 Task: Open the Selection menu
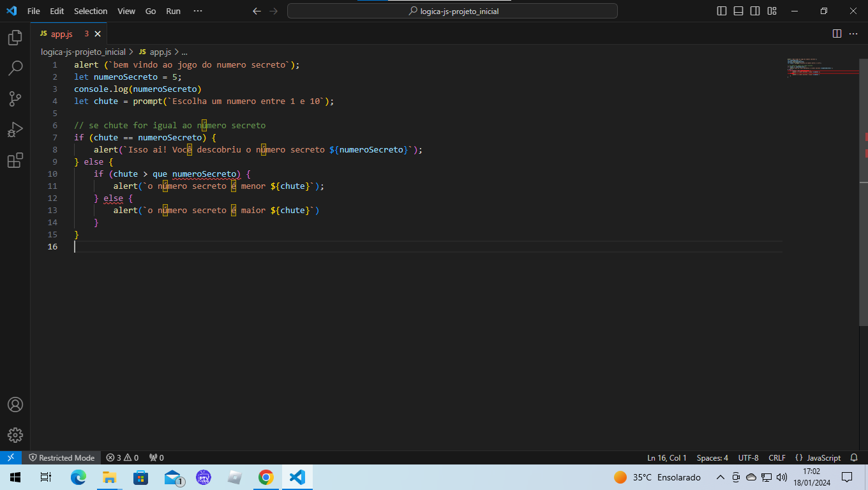(x=91, y=11)
